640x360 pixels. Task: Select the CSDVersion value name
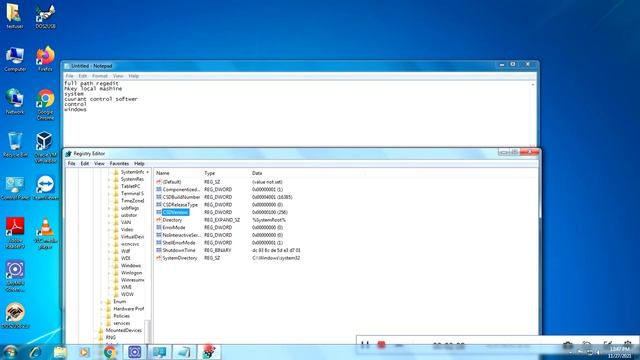pos(175,212)
